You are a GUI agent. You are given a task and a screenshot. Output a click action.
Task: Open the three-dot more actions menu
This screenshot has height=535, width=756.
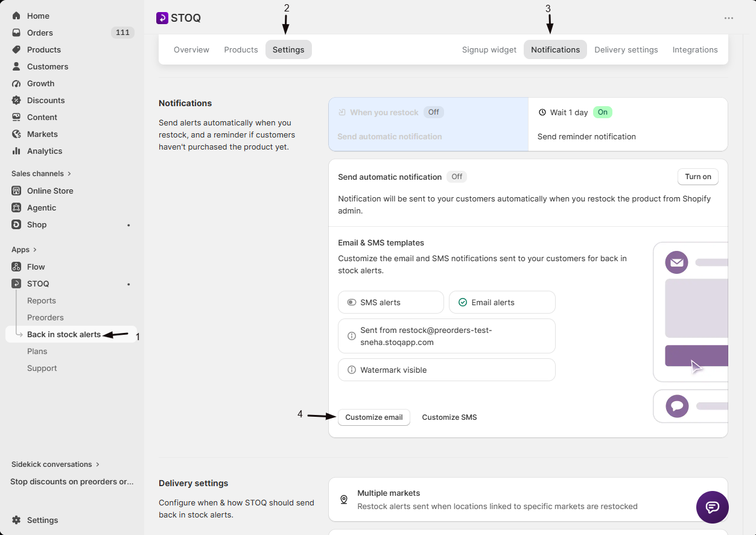pos(729,18)
